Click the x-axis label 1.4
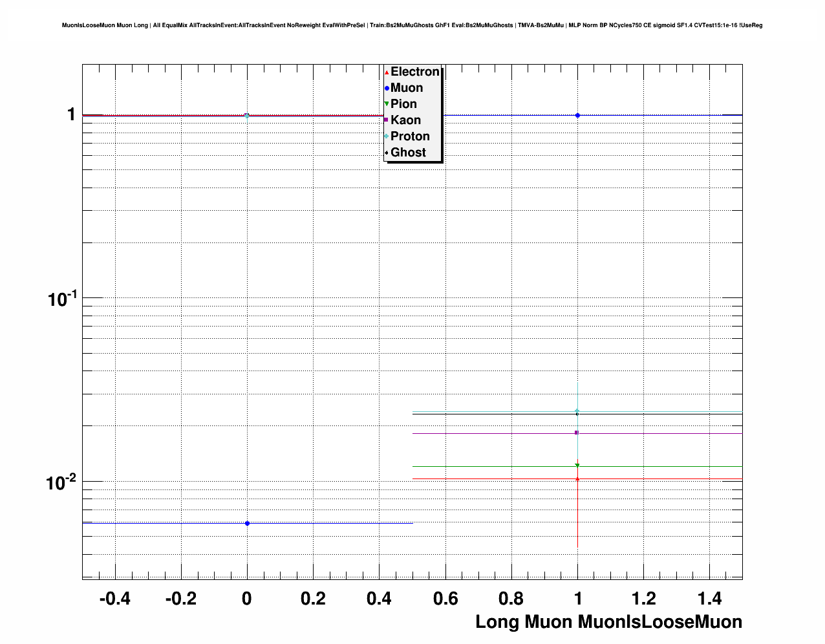The width and height of the screenshot is (825, 644). 710,599
